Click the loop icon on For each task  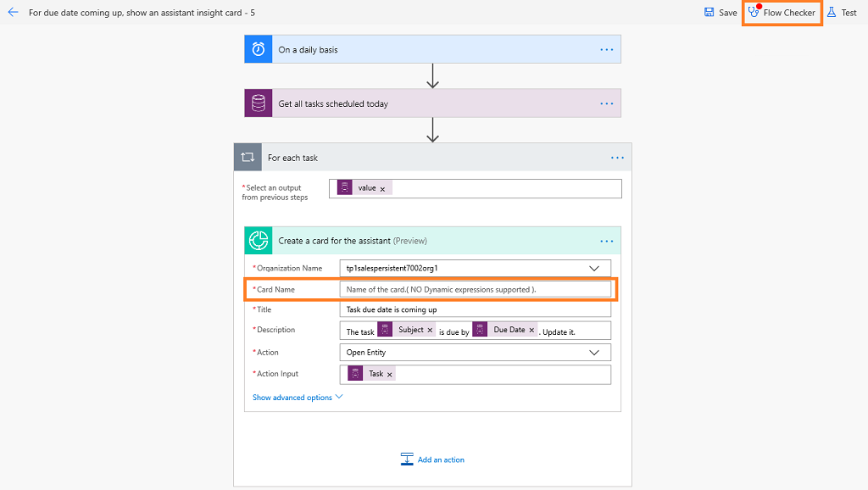[x=248, y=157]
